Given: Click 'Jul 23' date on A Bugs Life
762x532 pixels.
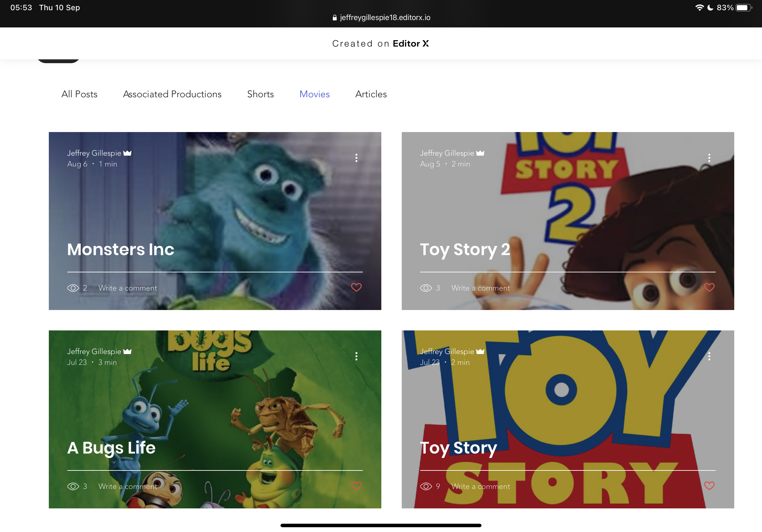Looking at the screenshot, I should tap(77, 362).
